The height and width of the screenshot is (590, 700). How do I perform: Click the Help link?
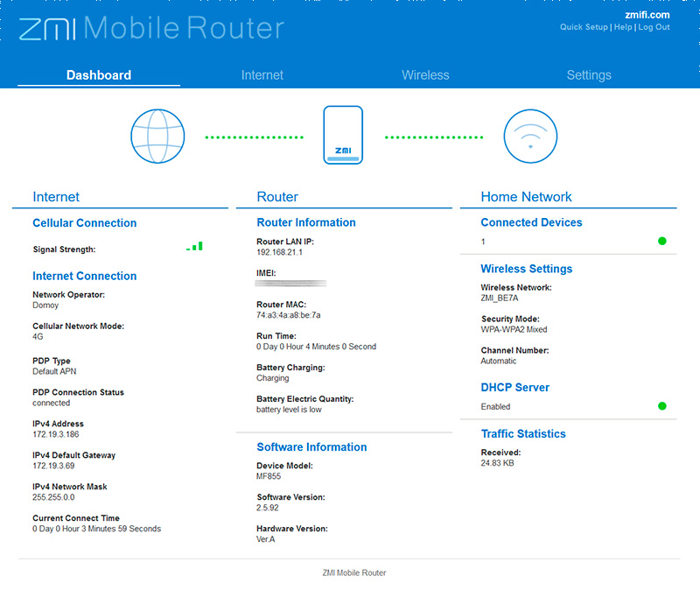(623, 27)
